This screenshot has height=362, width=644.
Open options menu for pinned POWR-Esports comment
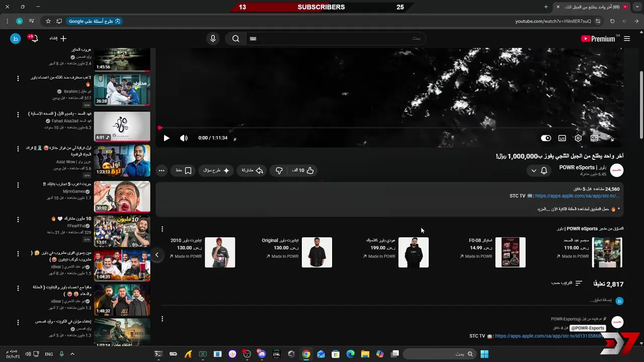coord(162,319)
